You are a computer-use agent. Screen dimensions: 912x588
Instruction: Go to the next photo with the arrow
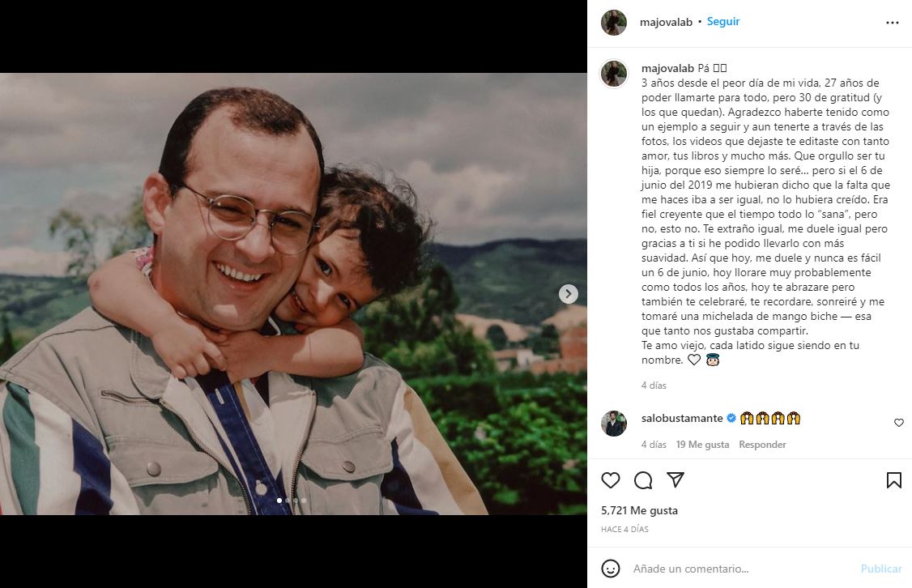pos(569,294)
